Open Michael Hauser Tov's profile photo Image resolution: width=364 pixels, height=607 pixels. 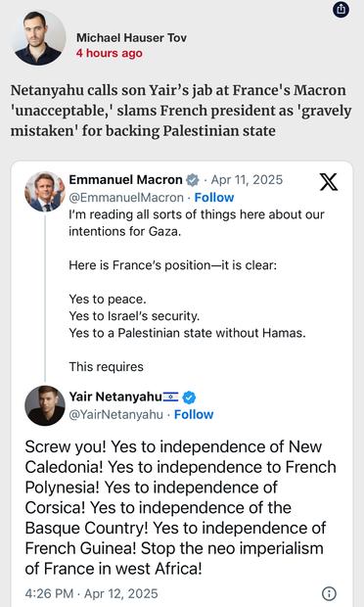pyautogui.click(x=38, y=38)
